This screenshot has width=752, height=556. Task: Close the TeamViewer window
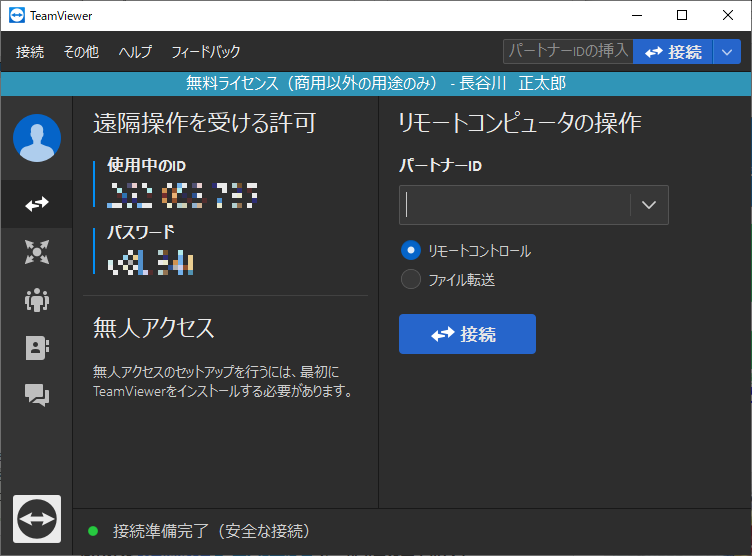tap(728, 15)
